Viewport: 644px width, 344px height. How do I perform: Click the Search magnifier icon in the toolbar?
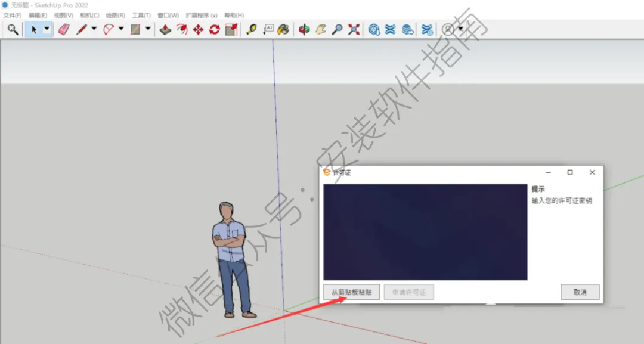[x=13, y=30]
